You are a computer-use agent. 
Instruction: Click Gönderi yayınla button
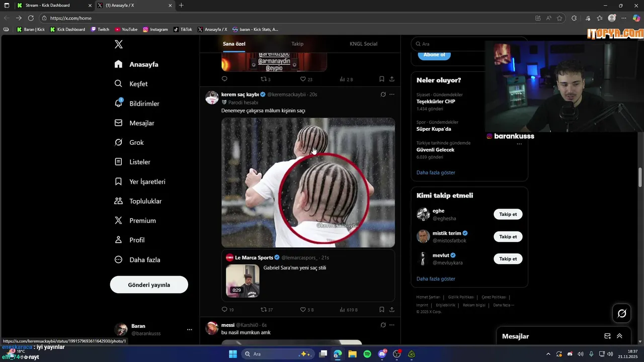[149, 285]
